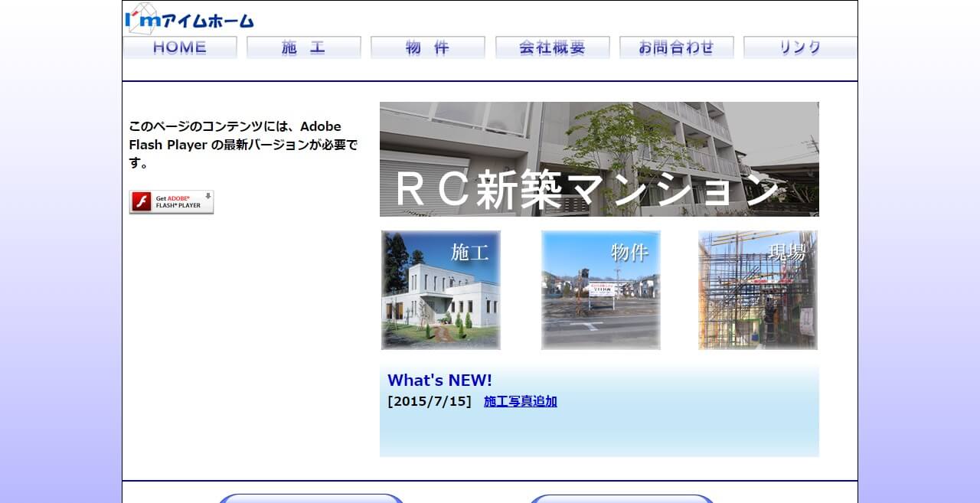
Task: Click the Adobe Flash 'f' logo icon
Action: tap(142, 201)
